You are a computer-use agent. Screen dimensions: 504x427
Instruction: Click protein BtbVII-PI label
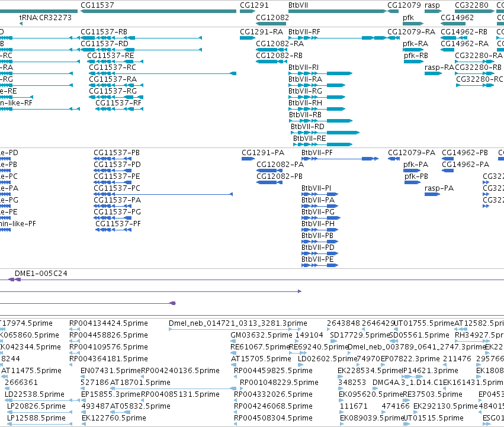[316, 188]
